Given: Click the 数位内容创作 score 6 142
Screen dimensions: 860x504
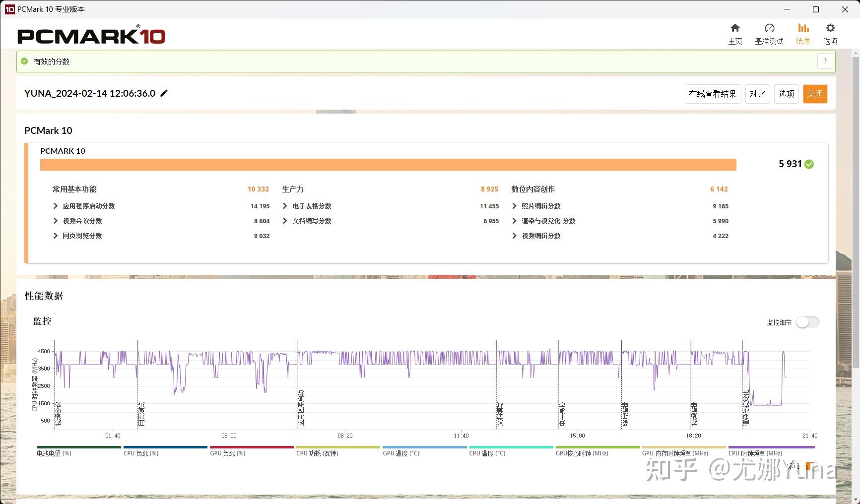Looking at the screenshot, I should tap(719, 189).
